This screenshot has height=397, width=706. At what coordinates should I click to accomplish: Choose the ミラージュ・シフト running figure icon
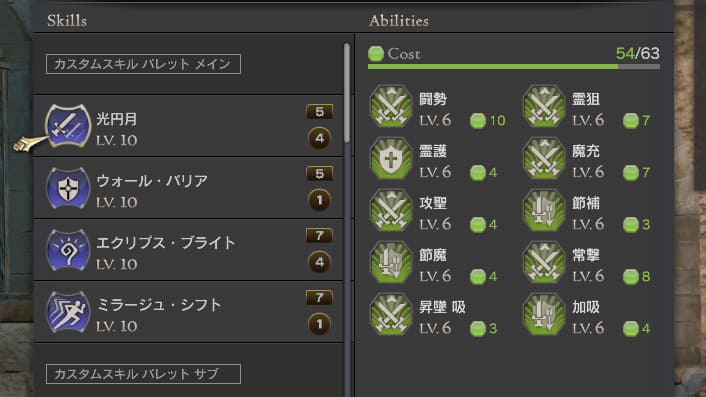click(68, 312)
